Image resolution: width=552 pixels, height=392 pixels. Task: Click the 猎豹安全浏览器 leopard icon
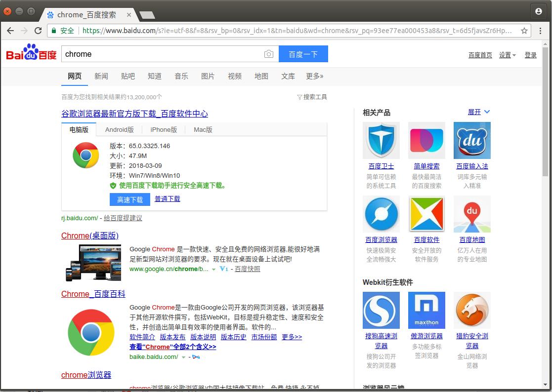click(x=472, y=310)
